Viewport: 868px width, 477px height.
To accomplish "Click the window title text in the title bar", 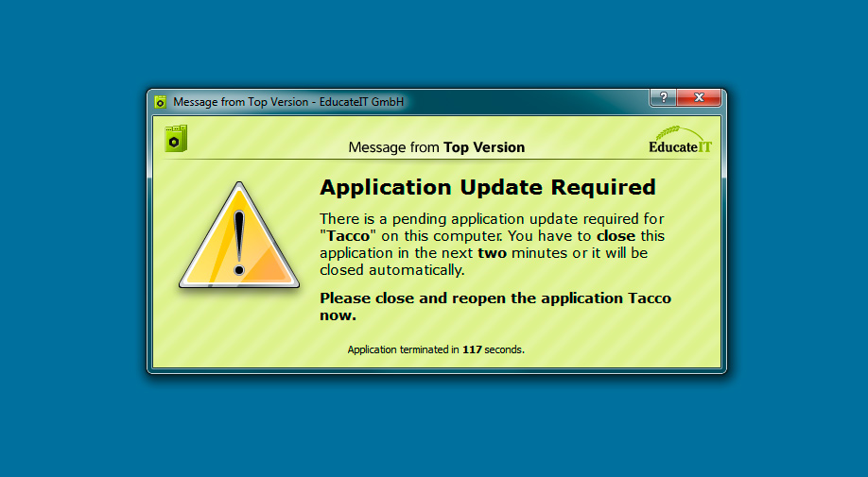I will [x=288, y=101].
